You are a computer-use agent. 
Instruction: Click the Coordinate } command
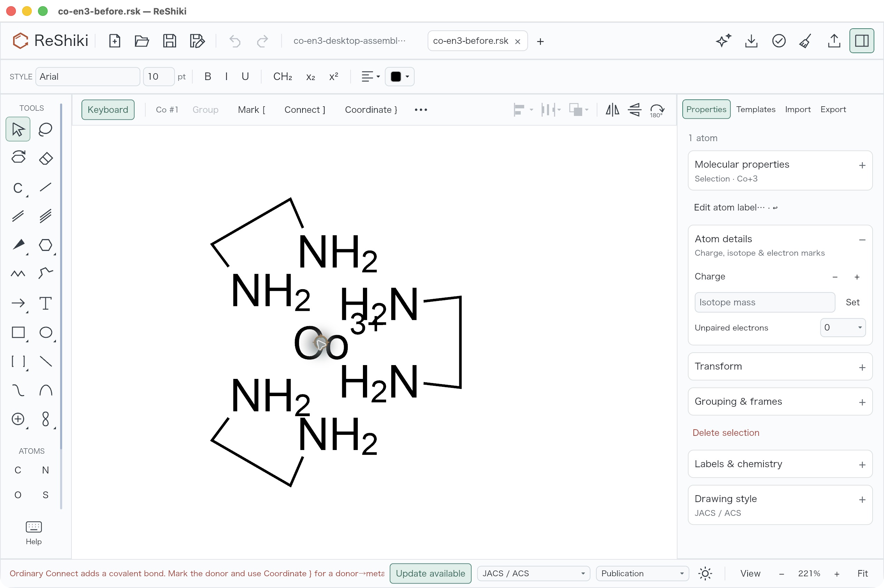(371, 110)
